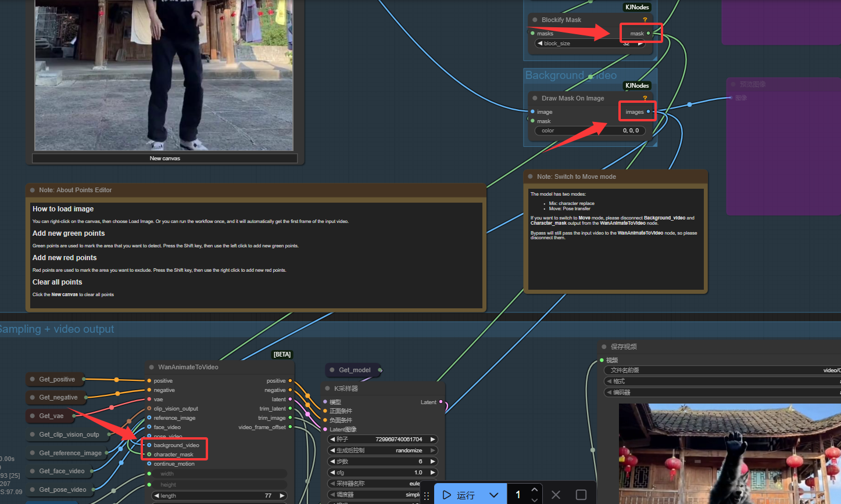Click the clip_vision_output input socket
The image size is (841, 504).
[149, 409]
